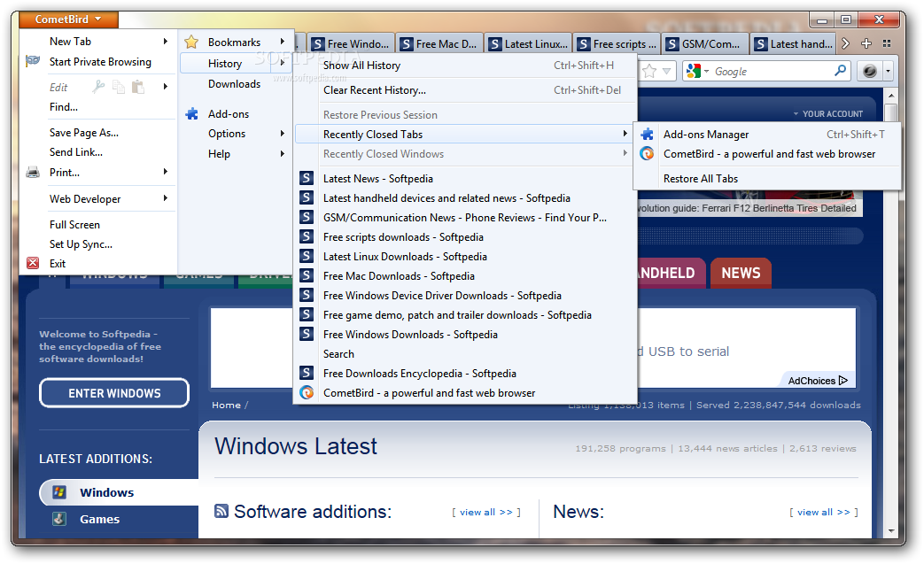Expand the Help submenu arrow
This screenshot has height=564, width=924.
283,154
